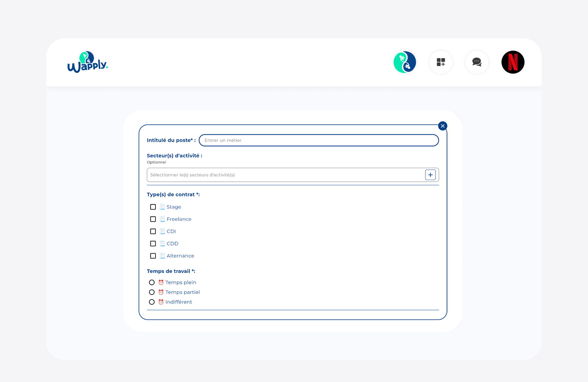Enable the Freelance contract checkbox

(x=153, y=219)
